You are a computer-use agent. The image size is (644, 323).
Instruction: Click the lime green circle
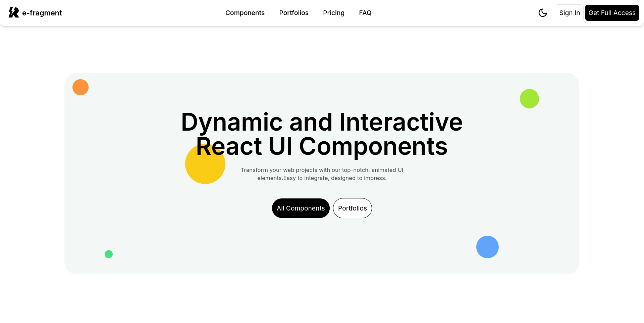coord(529,99)
